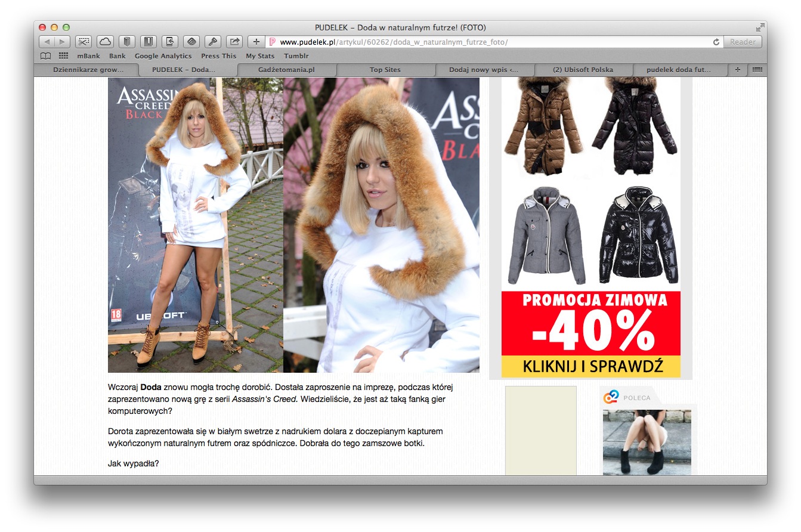The width and height of the screenshot is (801, 532).
Task: Open the o2 Poleca thumbnail image
Action: pyautogui.click(x=647, y=442)
